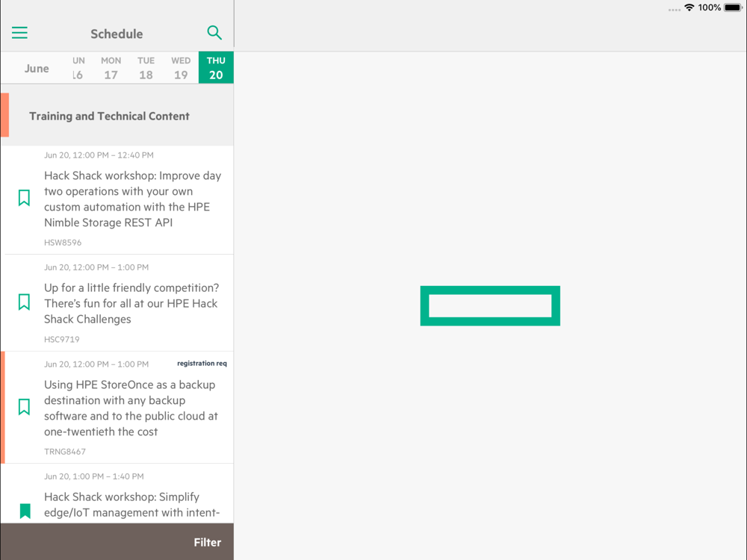Switch to Tuesday 18 schedule

pyautogui.click(x=146, y=68)
